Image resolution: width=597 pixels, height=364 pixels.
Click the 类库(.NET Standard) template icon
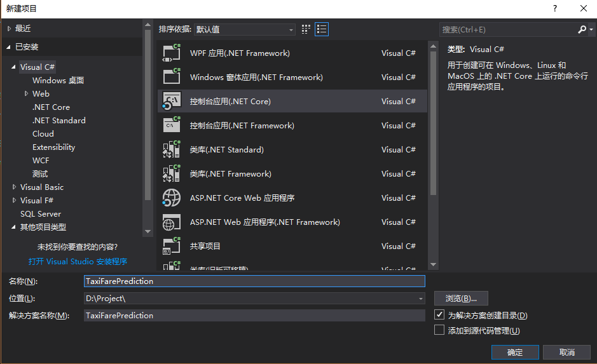171,149
